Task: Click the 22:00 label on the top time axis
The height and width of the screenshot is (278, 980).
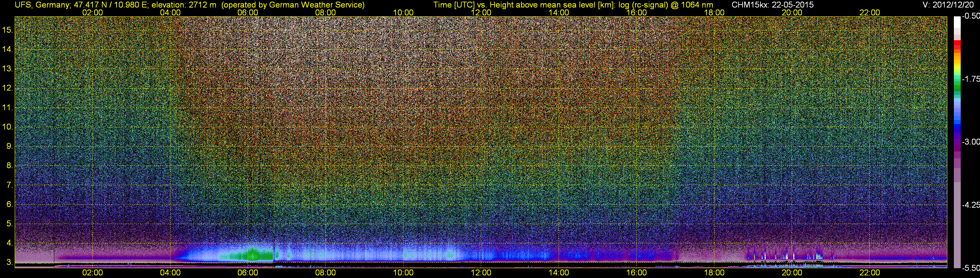Action: coord(870,12)
